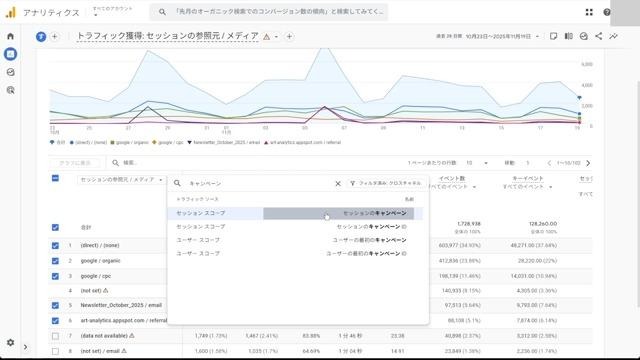
Task: Open the report title dropdown arrow
Action: pos(276,37)
